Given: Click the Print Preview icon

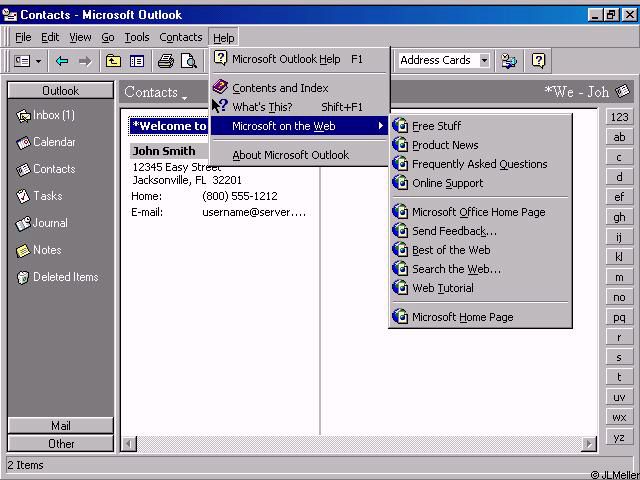Looking at the screenshot, I should [x=188, y=61].
